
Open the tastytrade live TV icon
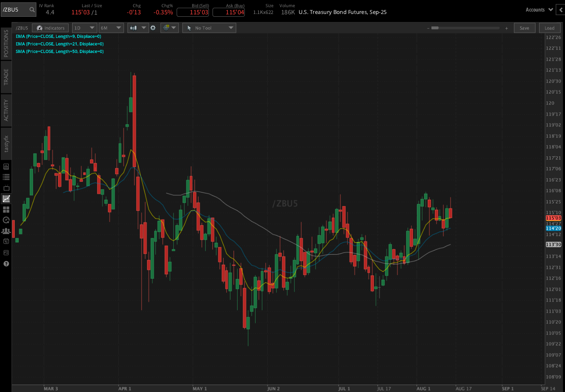6,188
